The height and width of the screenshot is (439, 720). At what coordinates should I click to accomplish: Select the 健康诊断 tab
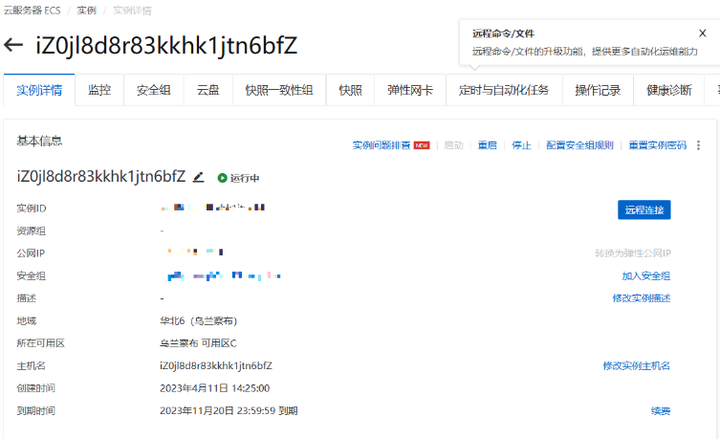(669, 90)
